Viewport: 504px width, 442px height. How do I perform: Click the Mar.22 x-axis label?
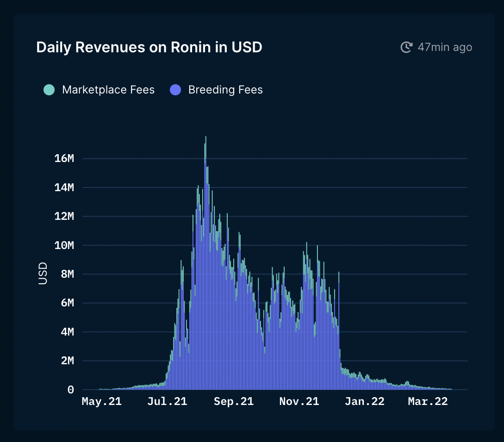(x=428, y=401)
